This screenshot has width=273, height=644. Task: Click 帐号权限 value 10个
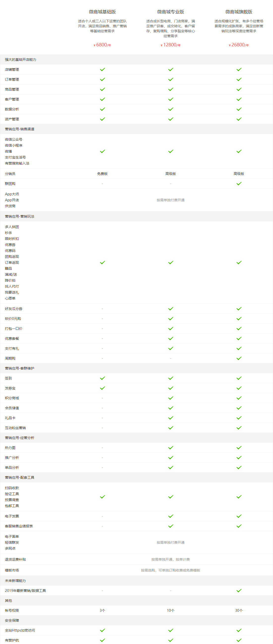click(x=171, y=610)
